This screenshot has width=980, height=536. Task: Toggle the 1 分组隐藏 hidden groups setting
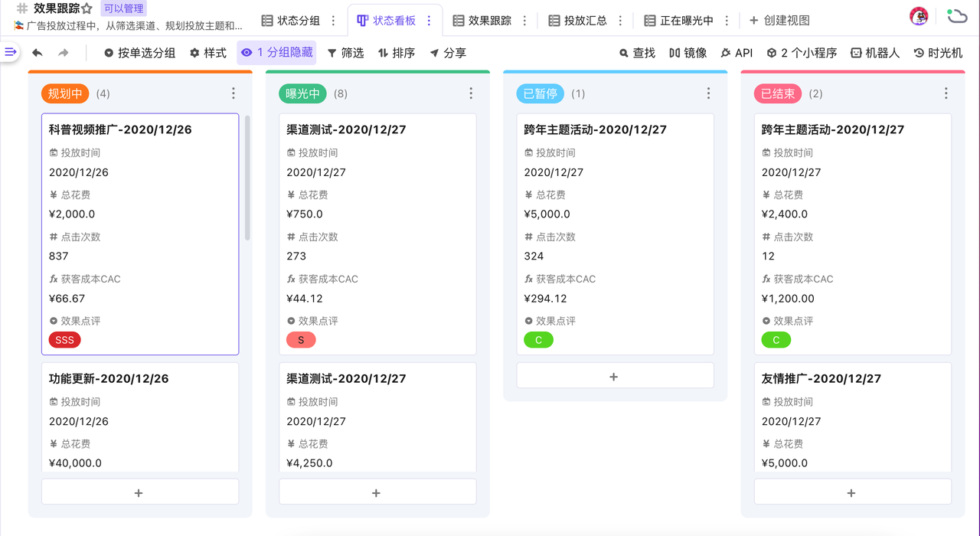(276, 53)
